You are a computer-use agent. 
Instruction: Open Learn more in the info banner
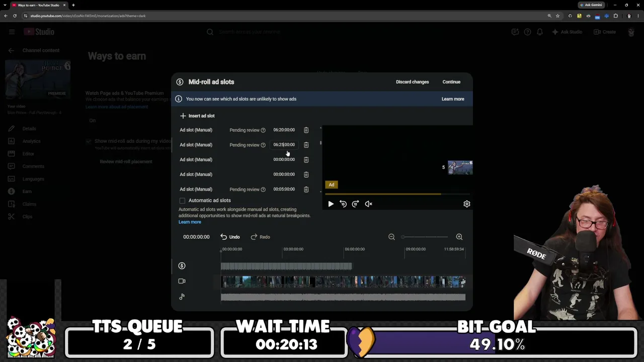[453, 99]
